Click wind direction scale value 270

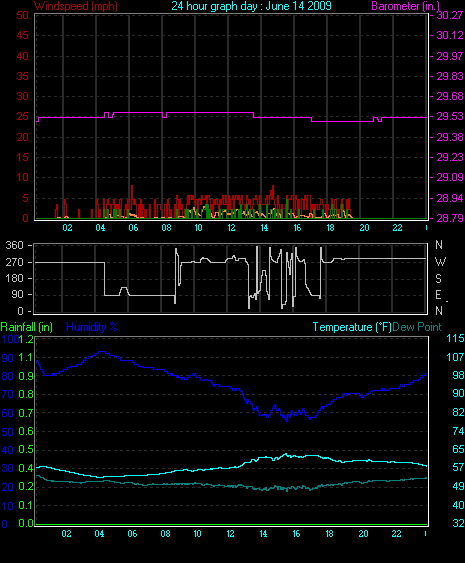click(x=15, y=262)
